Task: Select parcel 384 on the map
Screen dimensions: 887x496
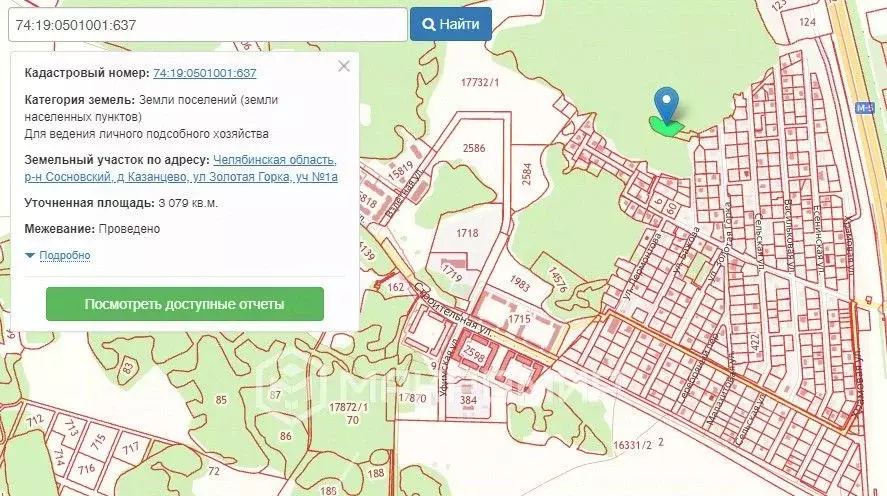Action: 468,400
